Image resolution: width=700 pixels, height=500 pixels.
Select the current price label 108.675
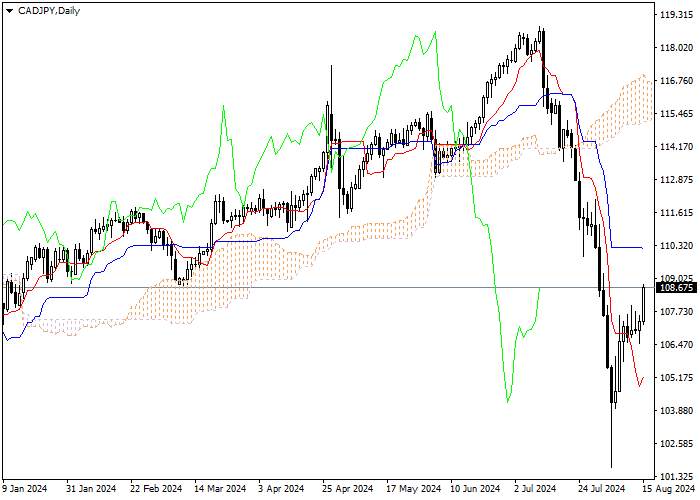[x=676, y=288]
